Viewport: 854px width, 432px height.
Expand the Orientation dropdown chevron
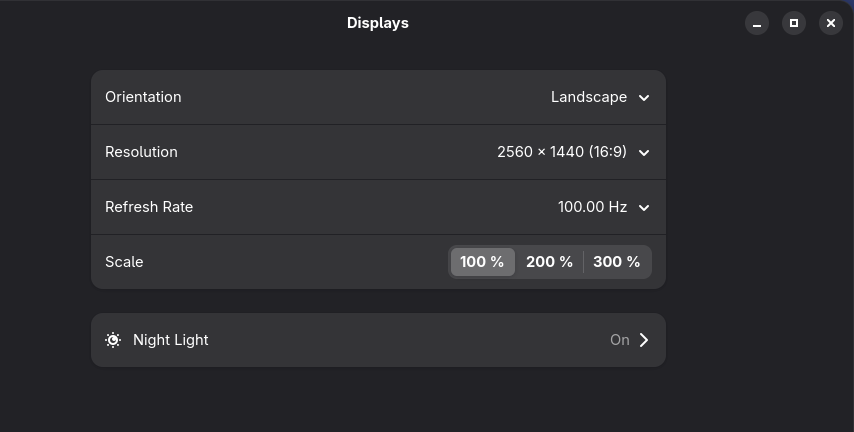[x=644, y=98]
